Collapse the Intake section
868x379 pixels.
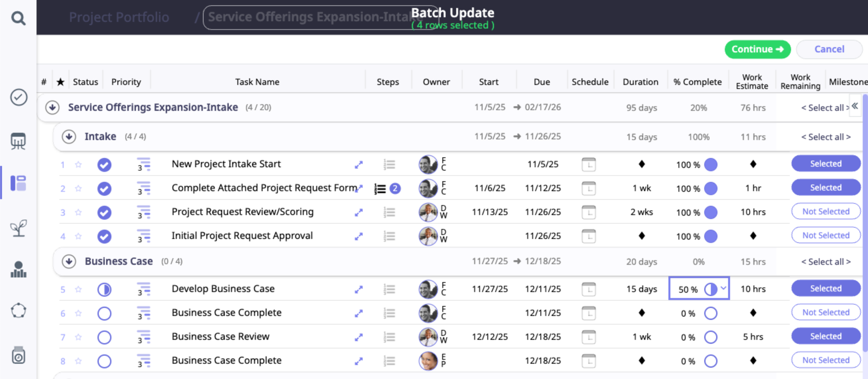pyautogui.click(x=69, y=136)
